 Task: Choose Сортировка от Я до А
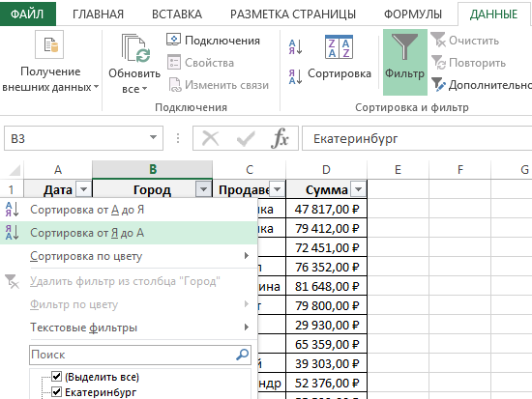click(x=129, y=233)
